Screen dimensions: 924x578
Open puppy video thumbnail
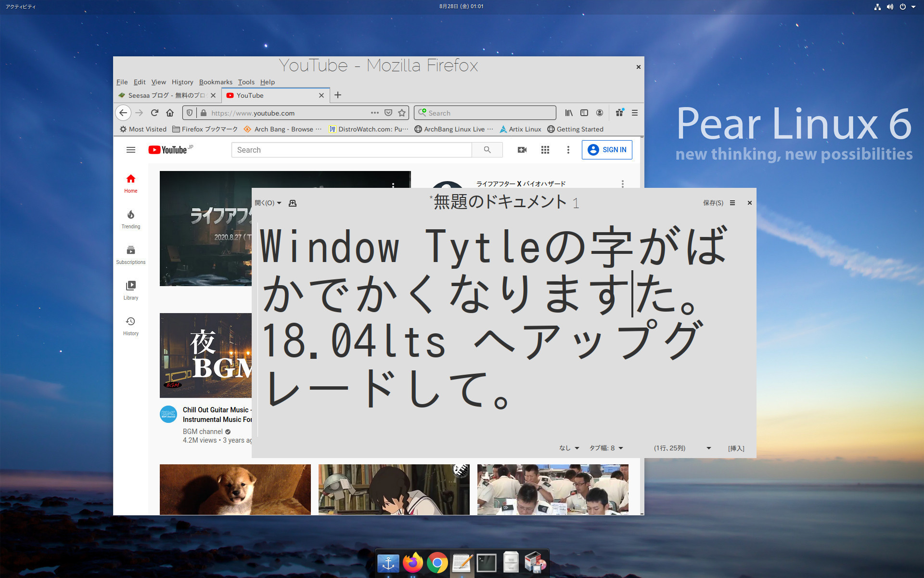coord(235,489)
